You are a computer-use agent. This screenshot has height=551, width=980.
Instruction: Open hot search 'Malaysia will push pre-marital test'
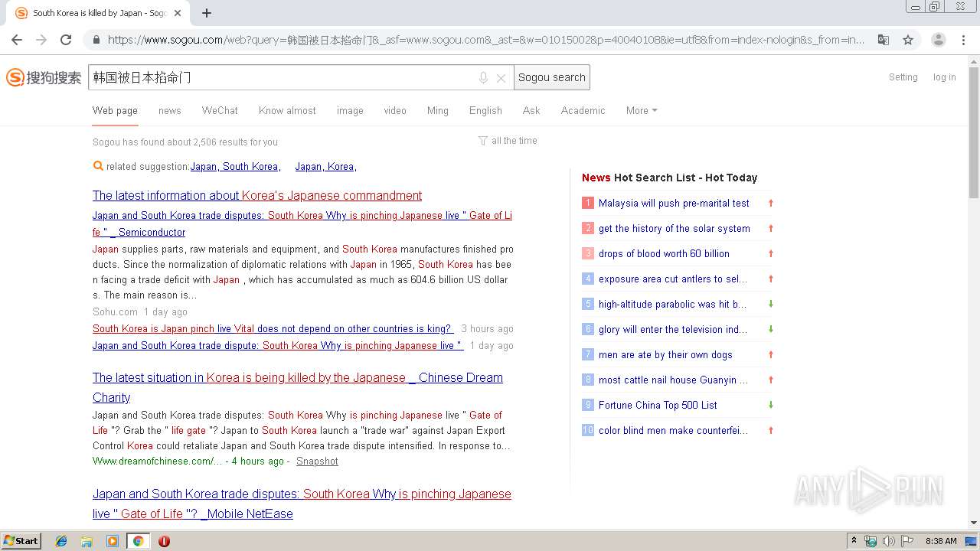[674, 203]
